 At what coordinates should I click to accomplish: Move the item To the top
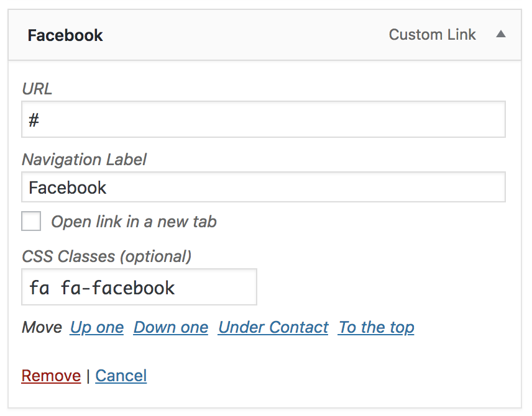click(x=376, y=327)
